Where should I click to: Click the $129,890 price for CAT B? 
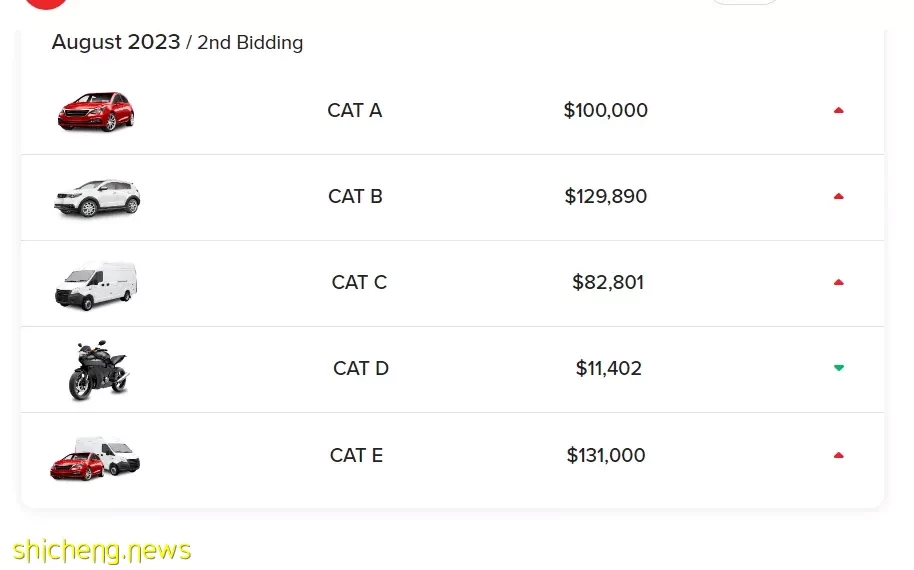(x=606, y=196)
